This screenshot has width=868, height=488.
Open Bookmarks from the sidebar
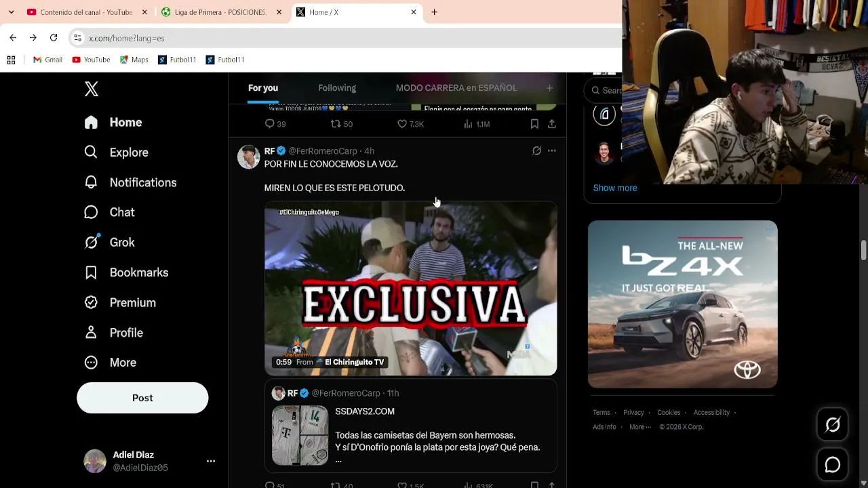(126, 272)
